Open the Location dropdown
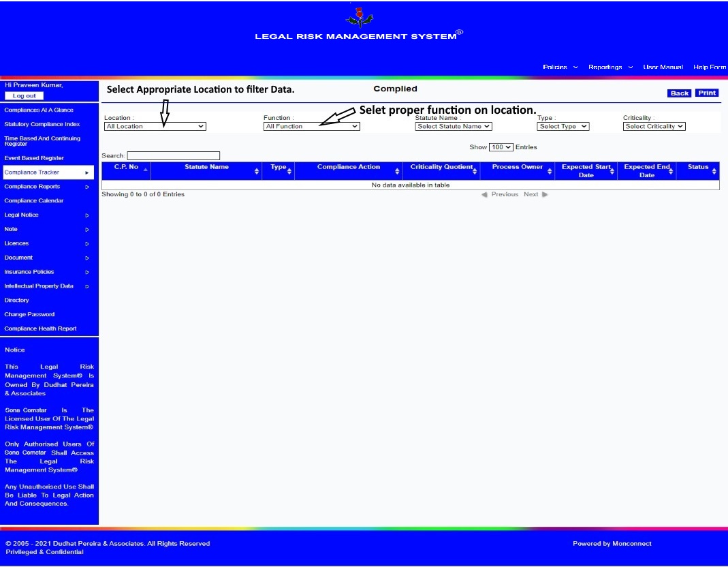This screenshot has width=728, height=567. (x=155, y=126)
